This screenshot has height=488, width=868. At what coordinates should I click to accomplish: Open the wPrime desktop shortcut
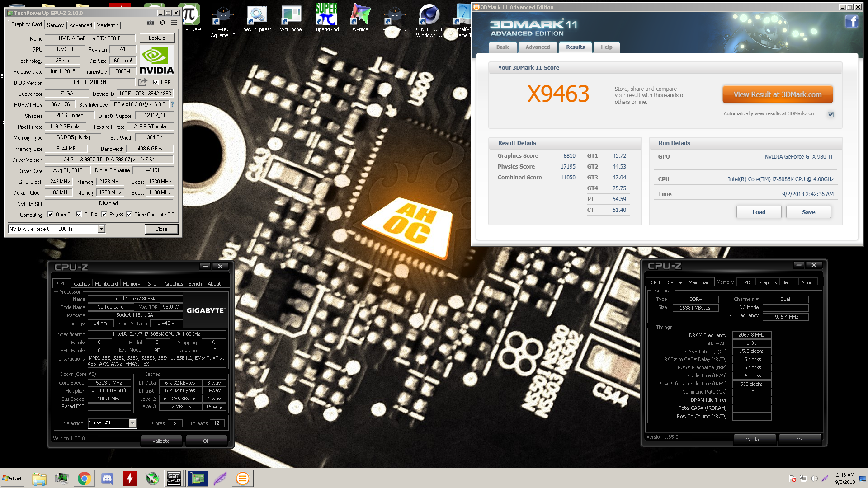point(360,19)
